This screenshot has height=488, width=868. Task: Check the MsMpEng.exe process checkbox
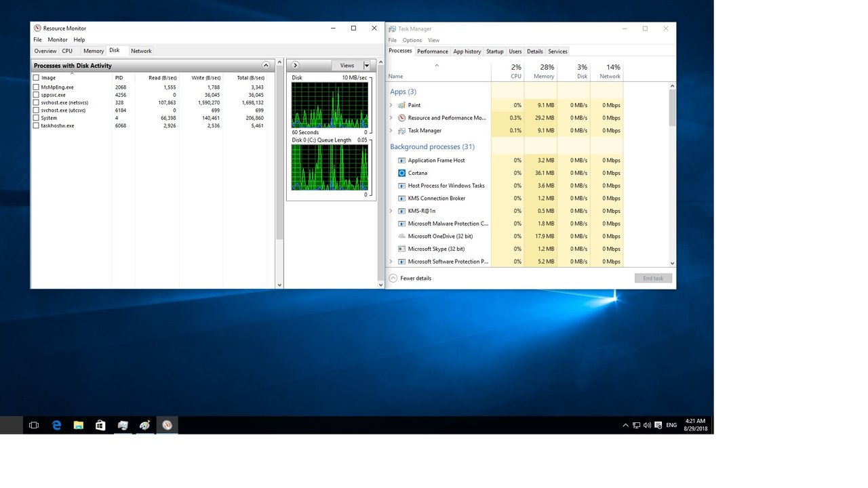(x=37, y=87)
